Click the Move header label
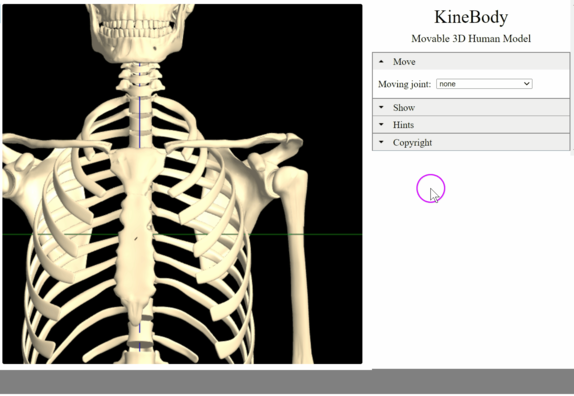 coord(404,61)
